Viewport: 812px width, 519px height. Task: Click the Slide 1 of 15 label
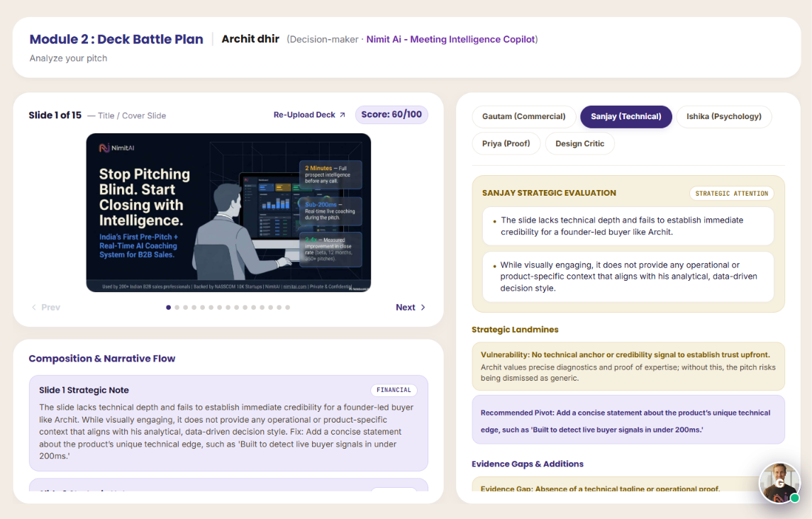55,115
